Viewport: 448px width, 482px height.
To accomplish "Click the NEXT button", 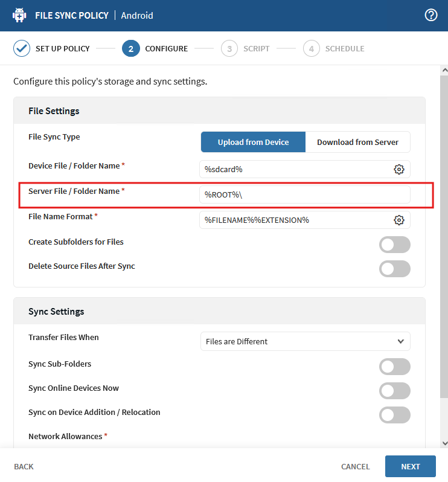I will click(410, 466).
